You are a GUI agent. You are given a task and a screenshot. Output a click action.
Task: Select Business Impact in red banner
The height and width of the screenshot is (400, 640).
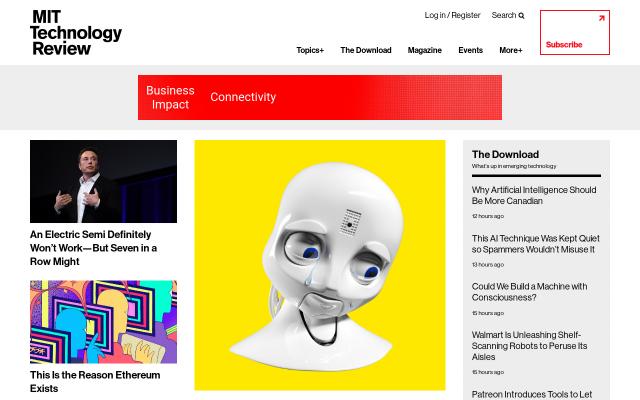coord(170,97)
